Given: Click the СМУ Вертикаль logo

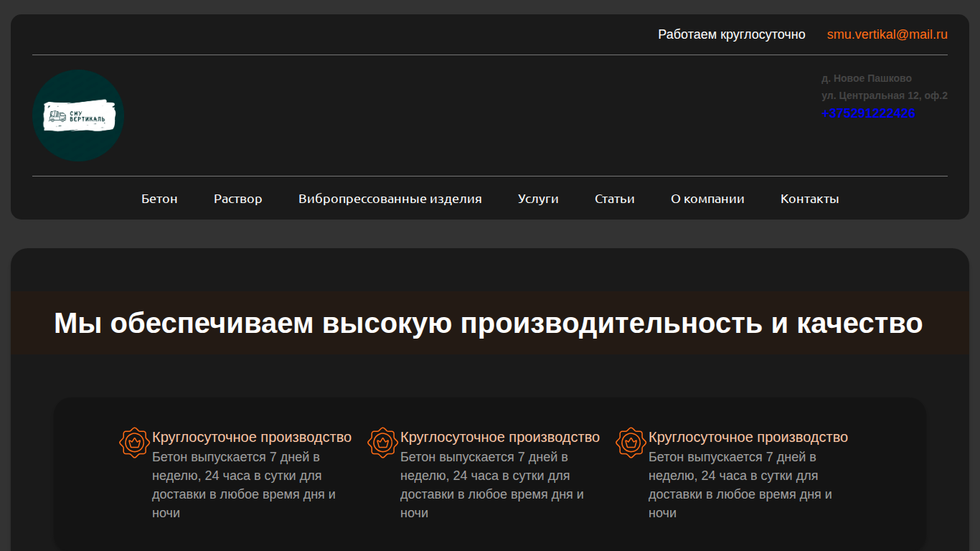Looking at the screenshot, I should point(78,116).
